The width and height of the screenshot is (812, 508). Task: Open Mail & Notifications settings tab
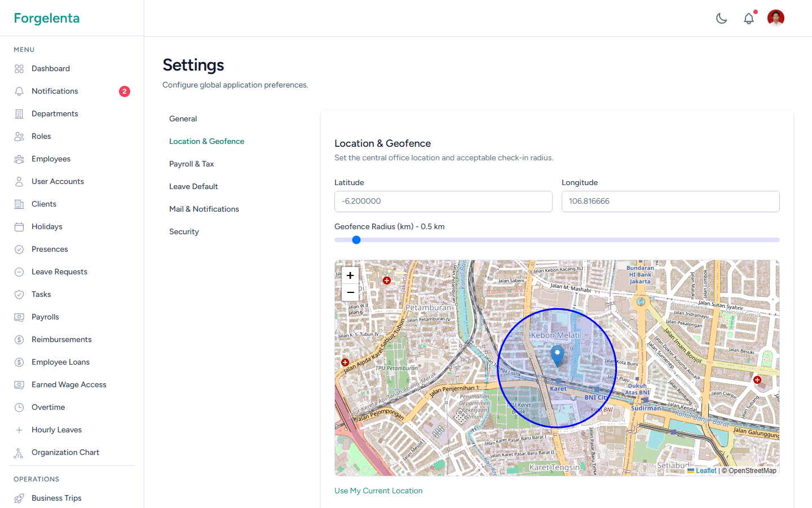[x=204, y=209]
